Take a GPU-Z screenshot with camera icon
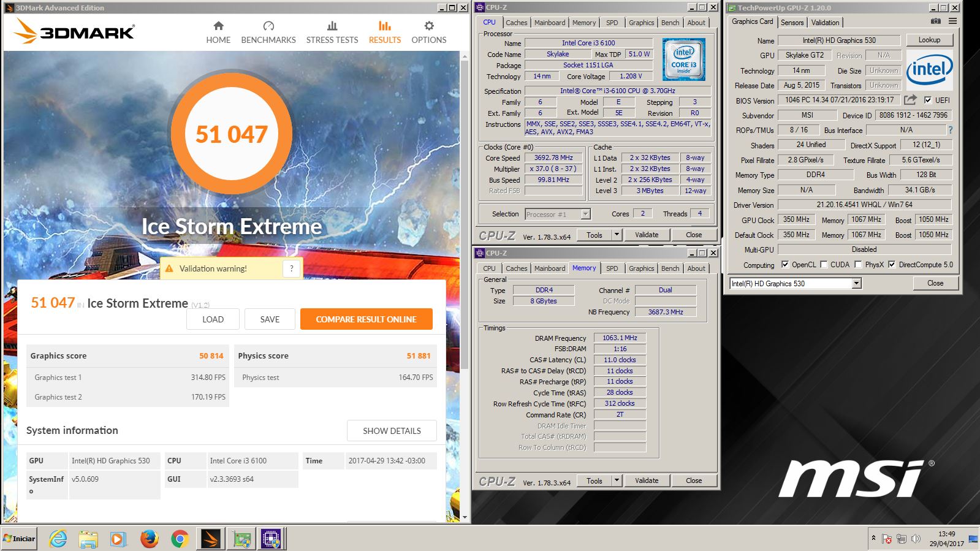Viewport: 980px width, 551px height. tap(935, 21)
